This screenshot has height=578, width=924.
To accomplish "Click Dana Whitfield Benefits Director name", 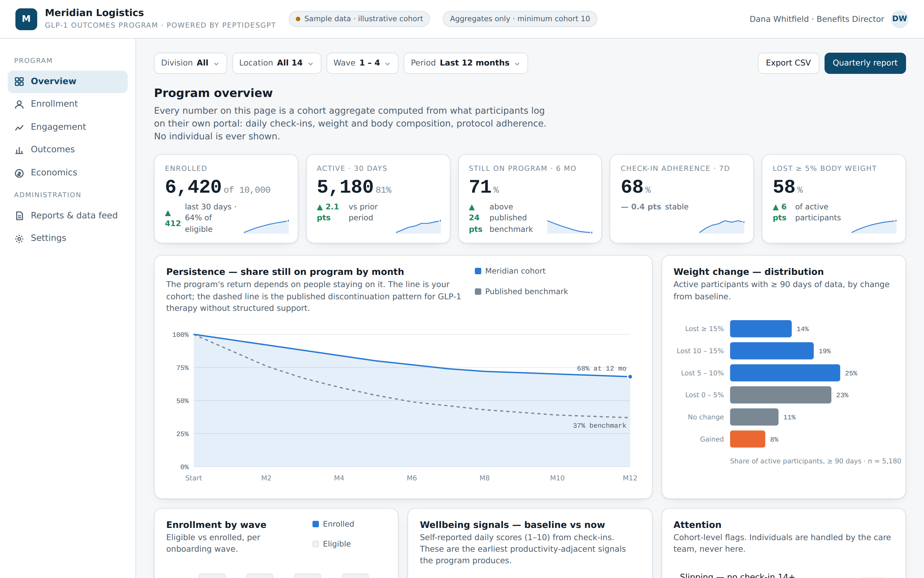I will pyautogui.click(x=817, y=19).
